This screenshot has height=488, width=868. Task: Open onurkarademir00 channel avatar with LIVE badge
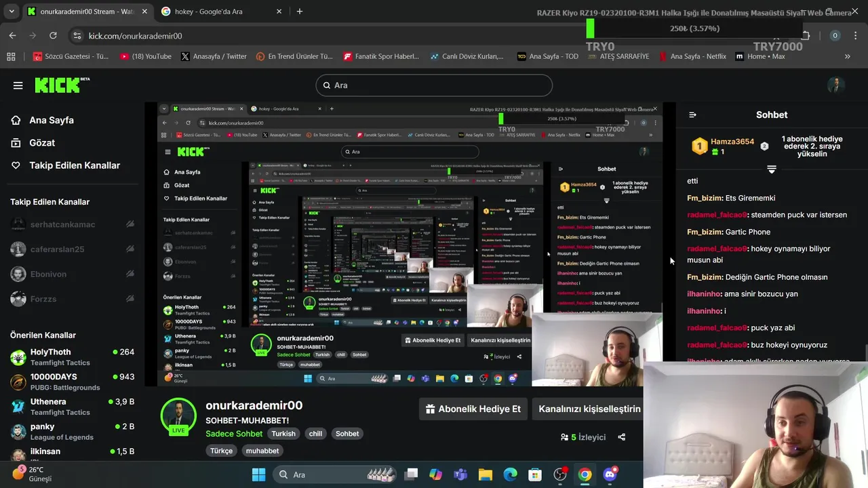click(x=178, y=415)
